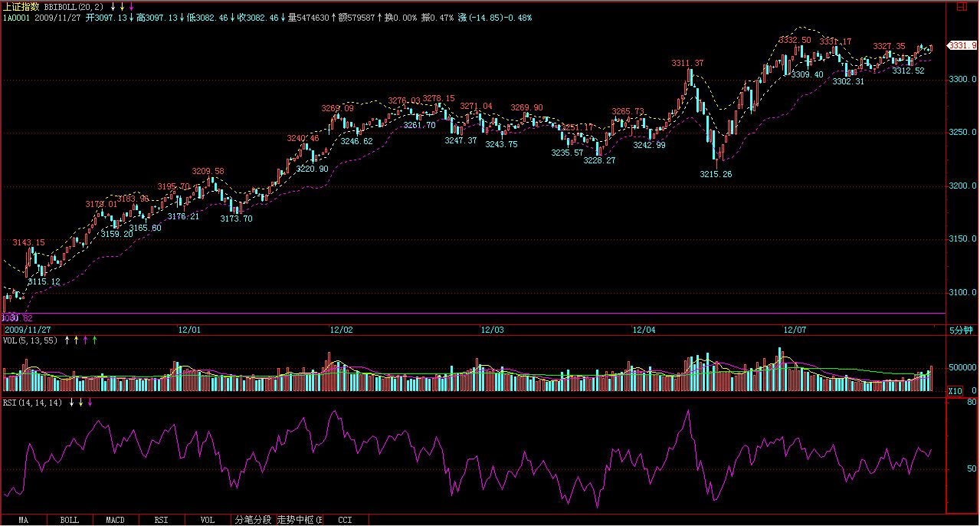The image size is (980, 526).
Task: Click the turnover amount 额579587
Action: 358,17
